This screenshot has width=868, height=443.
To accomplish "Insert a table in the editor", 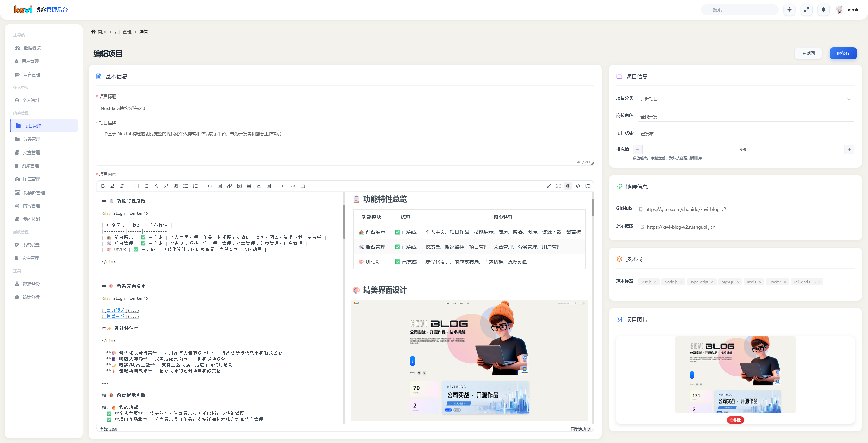I will [249, 186].
